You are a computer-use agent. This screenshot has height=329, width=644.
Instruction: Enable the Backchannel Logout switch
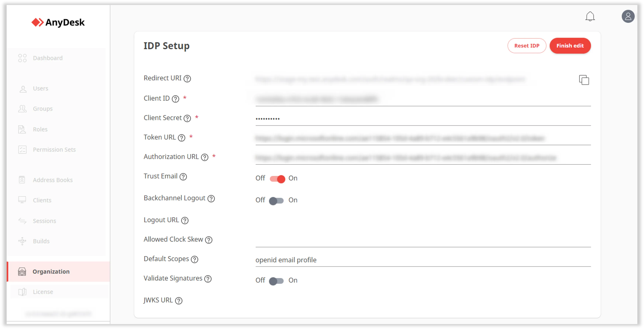[x=276, y=200]
